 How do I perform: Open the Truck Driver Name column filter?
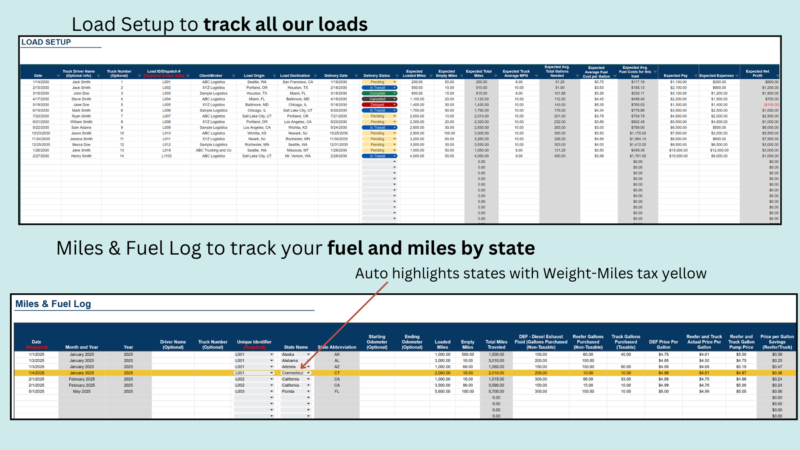click(98, 76)
